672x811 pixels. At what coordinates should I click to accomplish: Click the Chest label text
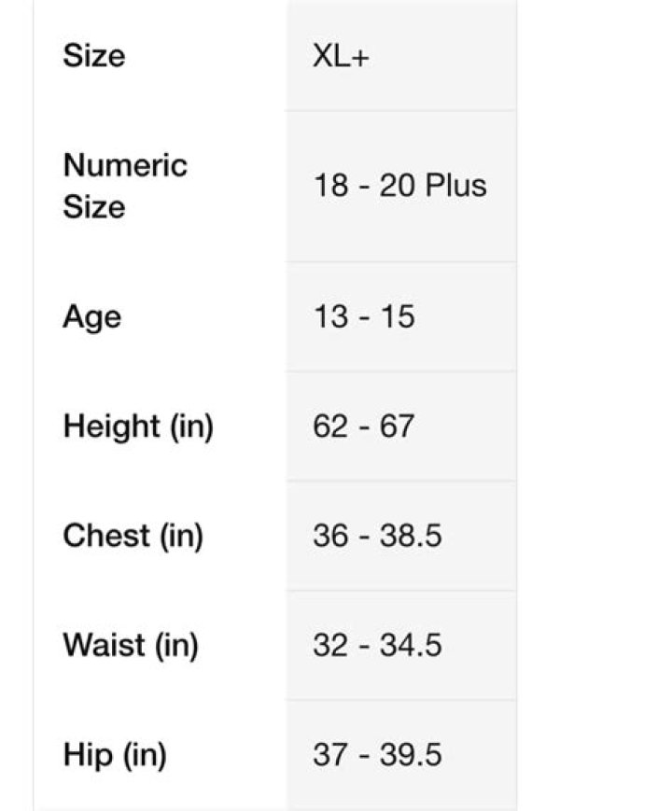pos(106,536)
